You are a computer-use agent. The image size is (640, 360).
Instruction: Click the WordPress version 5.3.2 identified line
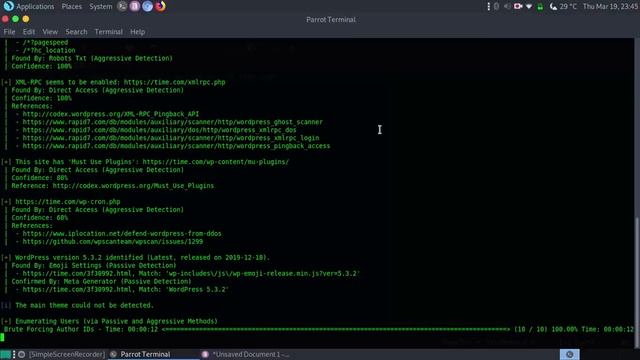pyautogui.click(x=142, y=258)
